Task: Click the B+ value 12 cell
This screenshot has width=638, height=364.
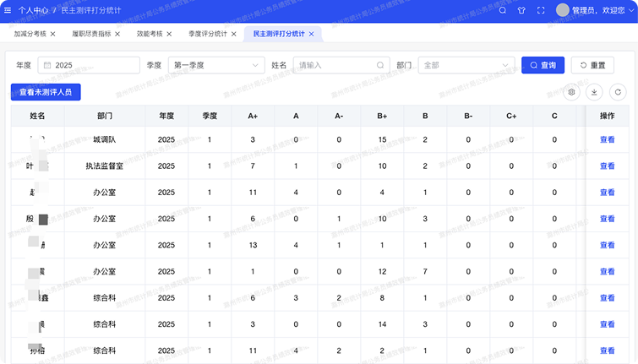Action: [382, 271]
